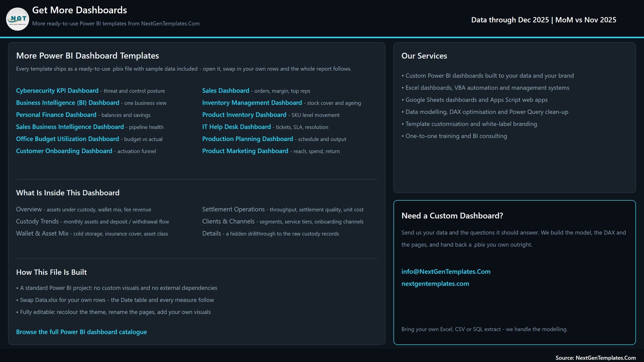Click 'Template customisation and white-label branding' bullet
The width and height of the screenshot is (644, 362).
tap(469, 124)
